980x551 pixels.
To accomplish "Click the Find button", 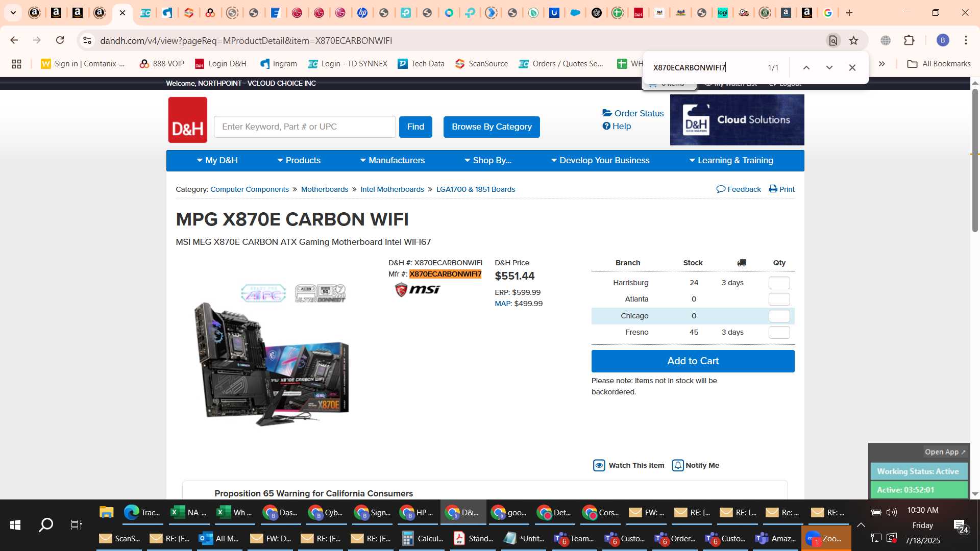I will (415, 127).
